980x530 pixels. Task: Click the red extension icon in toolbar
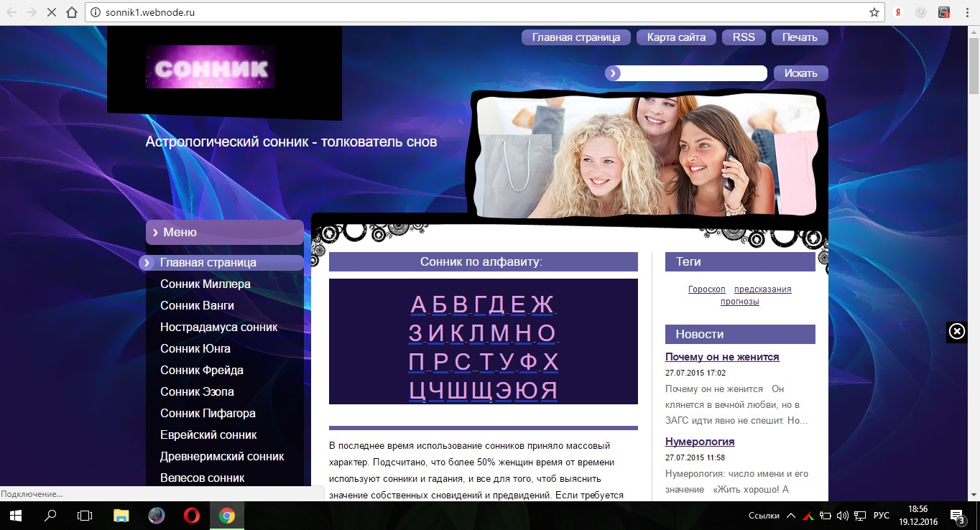click(944, 12)
